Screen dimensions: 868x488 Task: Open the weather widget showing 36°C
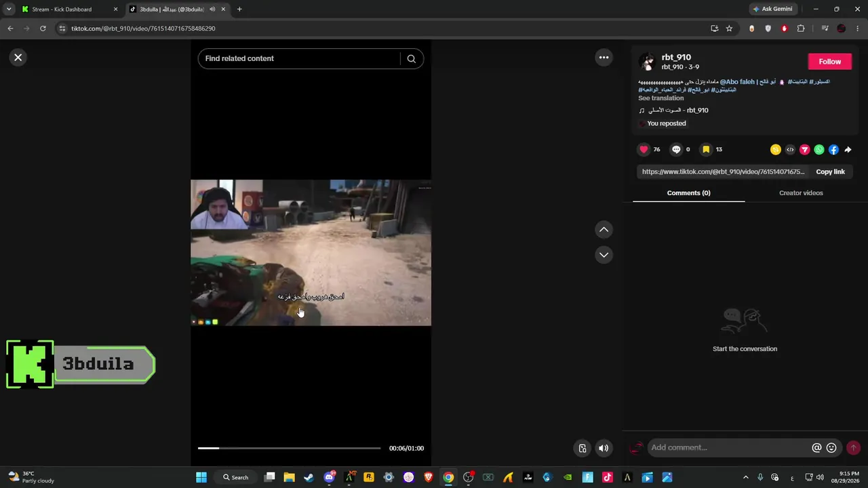click(x=31, y=477)
